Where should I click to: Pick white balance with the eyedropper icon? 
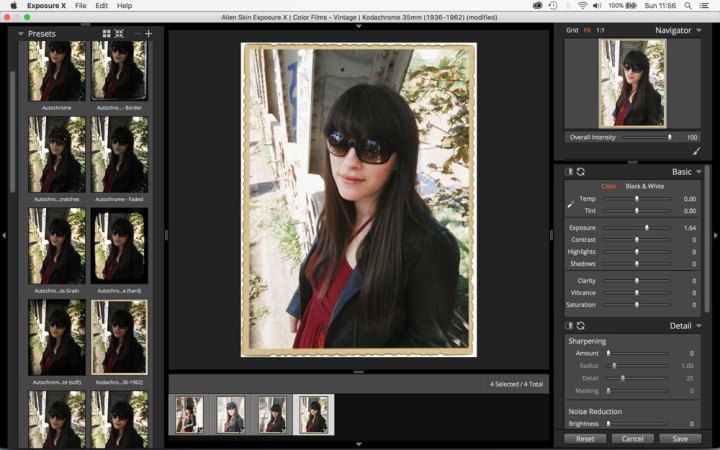[571, 204]
